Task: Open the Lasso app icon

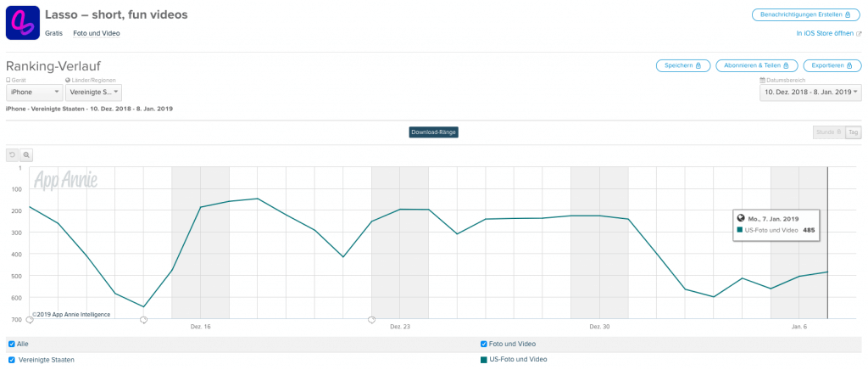Action: pos(23,23)
